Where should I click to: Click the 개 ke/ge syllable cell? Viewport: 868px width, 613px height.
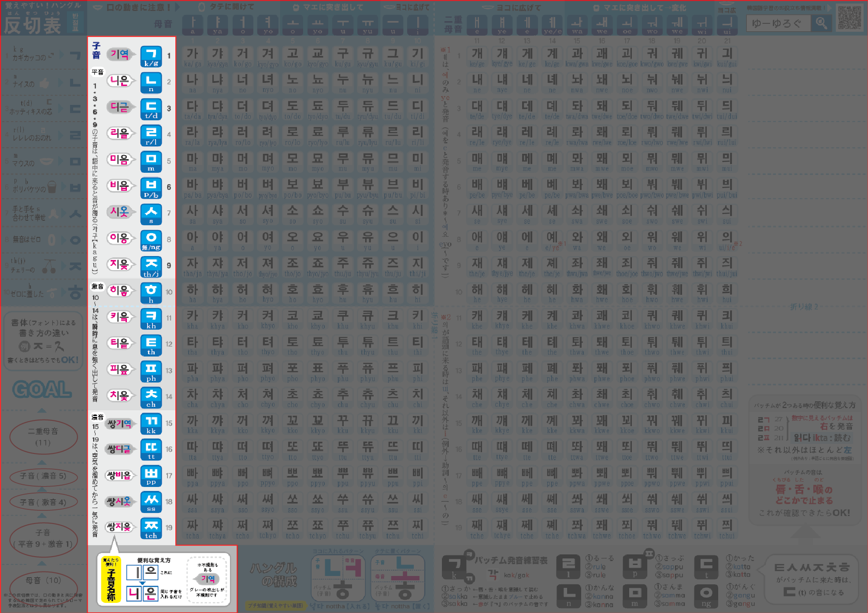tap(477, 57)
